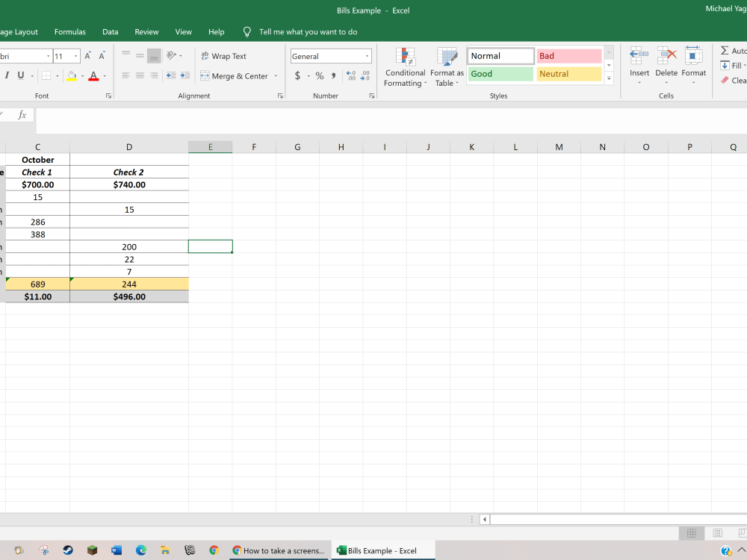Switch to Chrome 'How to take a screens...' window
This screenshot has height=560, width=747.
pos(278,550)
